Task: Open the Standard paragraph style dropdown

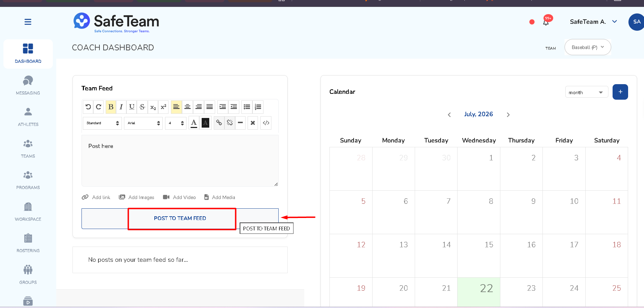Action: (102, 123)
